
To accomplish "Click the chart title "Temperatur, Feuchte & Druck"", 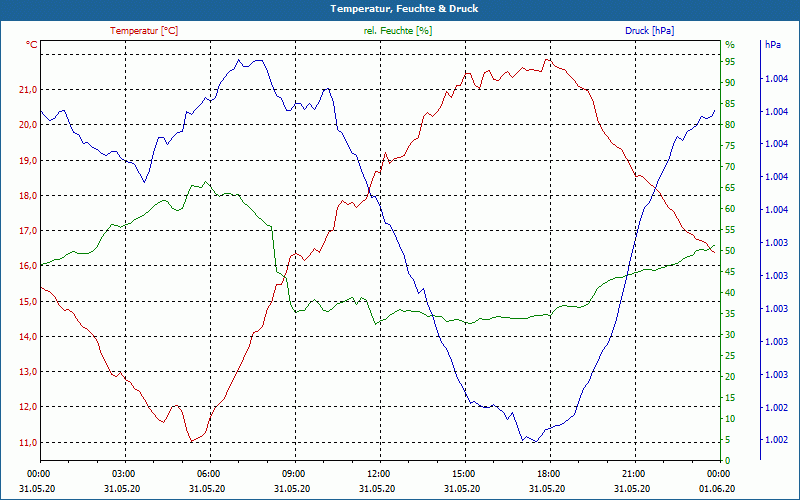I will (404, 9).
